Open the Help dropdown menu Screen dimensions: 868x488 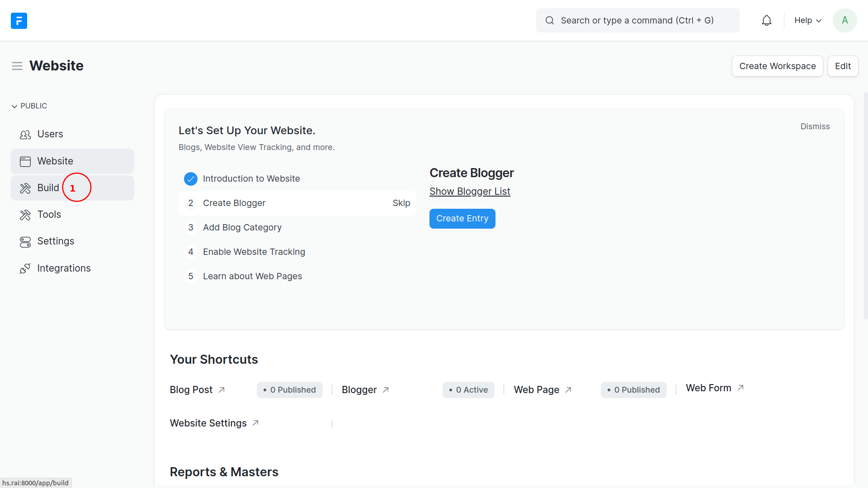(807, 20)
